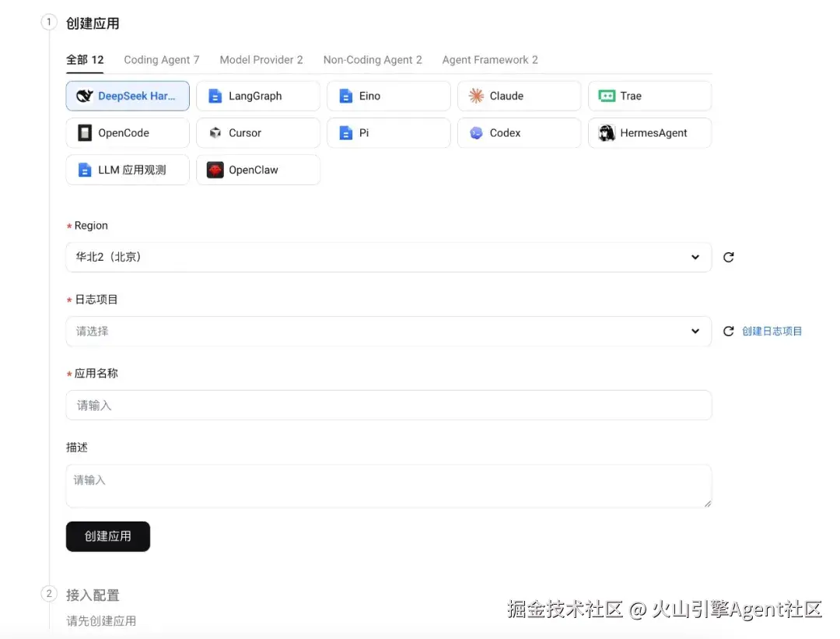The width and height of the screenshot is (840, 639).
Task: Choose the Codex card label
Action: (x=505, y=133)
